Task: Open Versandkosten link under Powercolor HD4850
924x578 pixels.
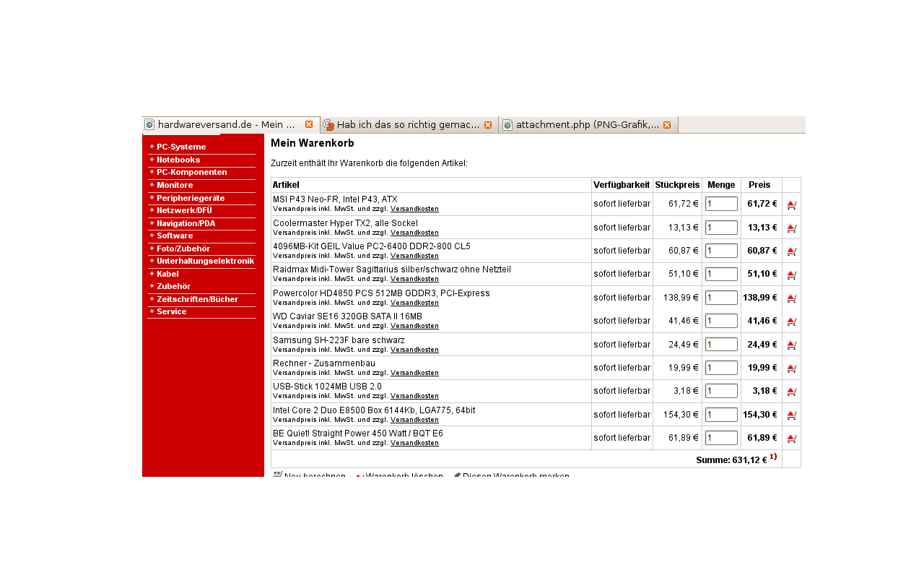Action: coord(414,303)
